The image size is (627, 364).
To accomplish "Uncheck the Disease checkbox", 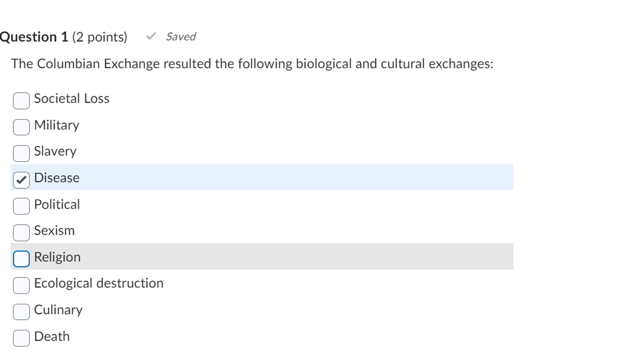I will tap(21, 180).
